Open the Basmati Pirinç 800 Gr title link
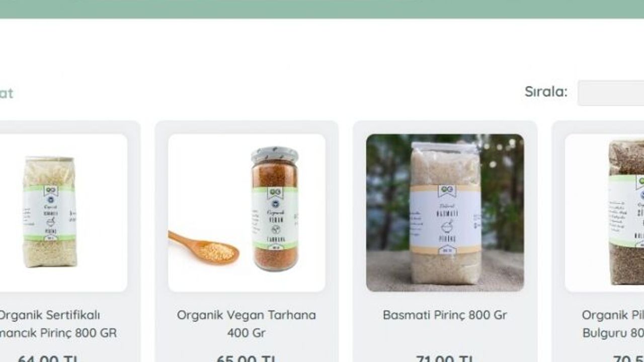The width and height of the screenshot is (644, 362). click(x=445, y=315)
